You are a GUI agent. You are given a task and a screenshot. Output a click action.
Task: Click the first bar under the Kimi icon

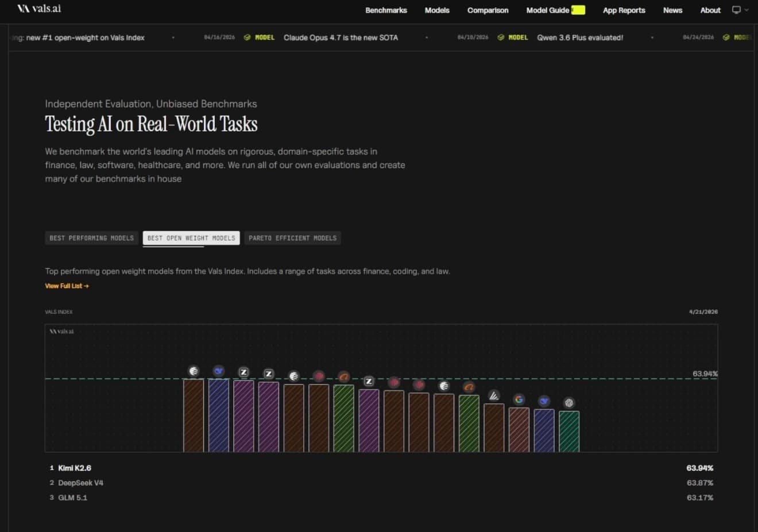coord(194,415)
